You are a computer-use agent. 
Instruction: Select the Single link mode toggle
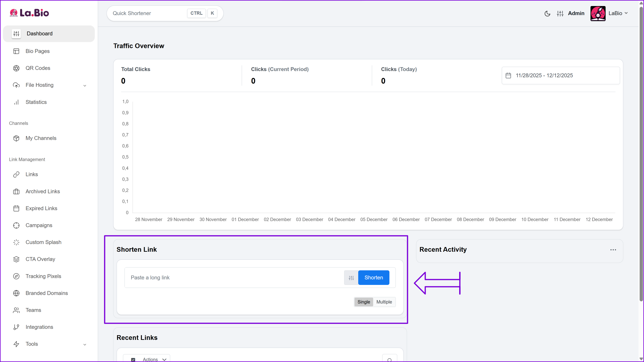(x=364, y=302)
